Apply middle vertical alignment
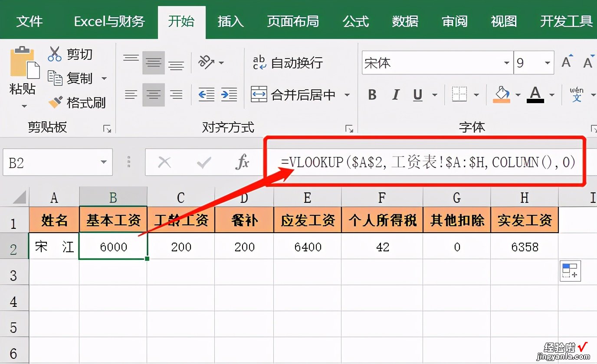 pyautogui.click(x=154, y=63)
